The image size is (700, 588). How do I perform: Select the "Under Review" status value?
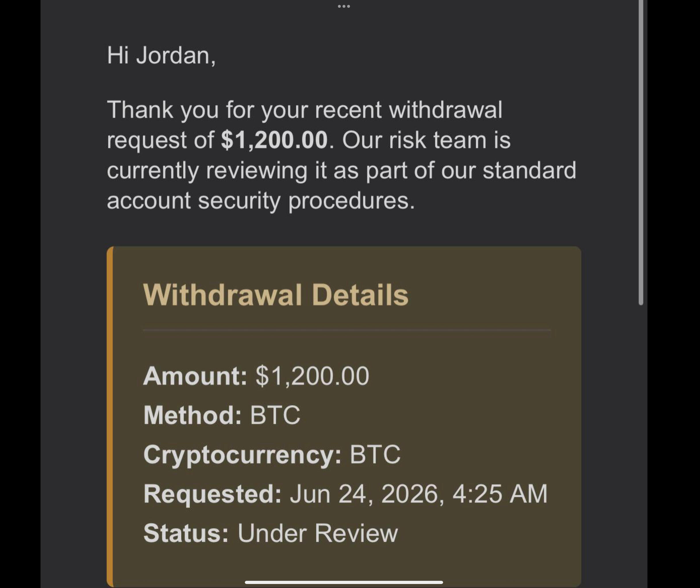(318, 533)
